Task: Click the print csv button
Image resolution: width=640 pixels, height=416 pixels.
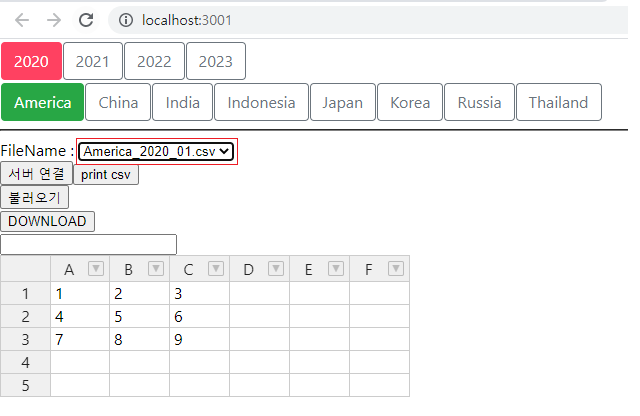Action: tap(106, 175)
